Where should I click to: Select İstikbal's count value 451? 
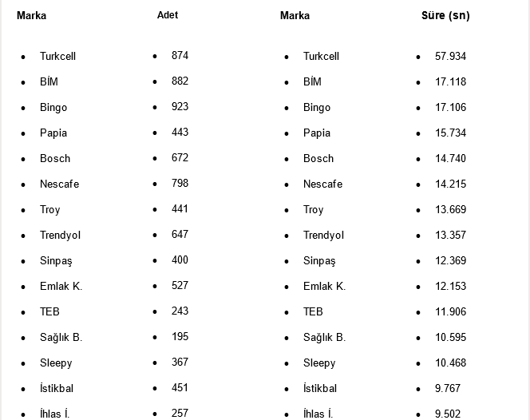pos(180,388)
